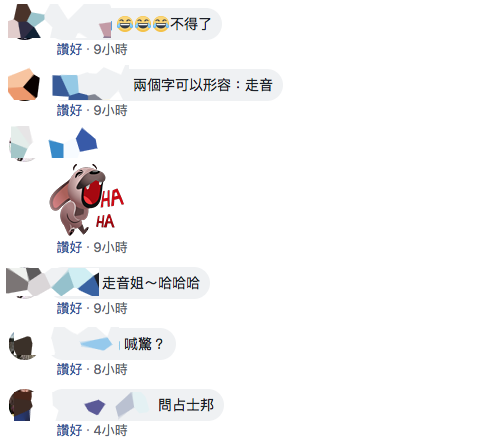Click the first tears-of-joy emoji

tap(125, 24)
